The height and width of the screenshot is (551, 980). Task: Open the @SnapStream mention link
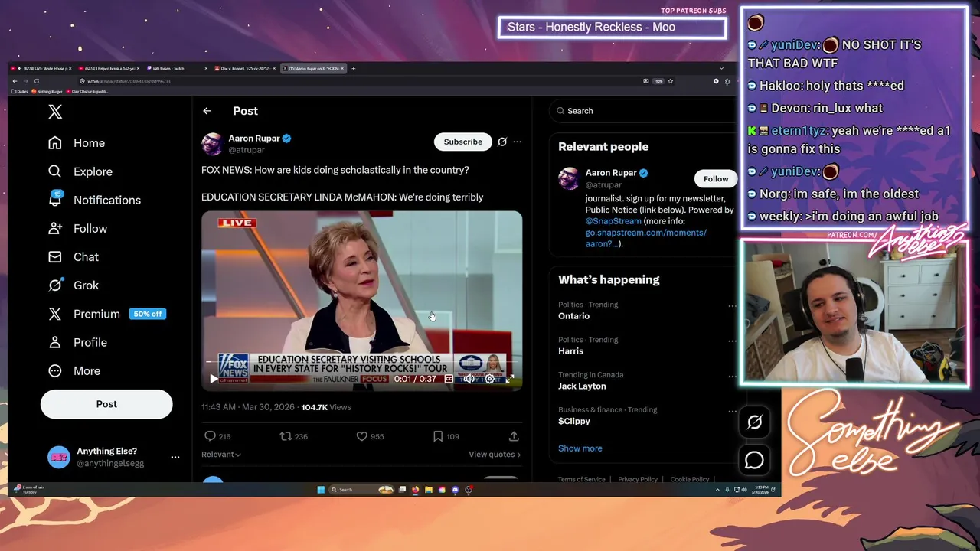(x=613, y=221)
